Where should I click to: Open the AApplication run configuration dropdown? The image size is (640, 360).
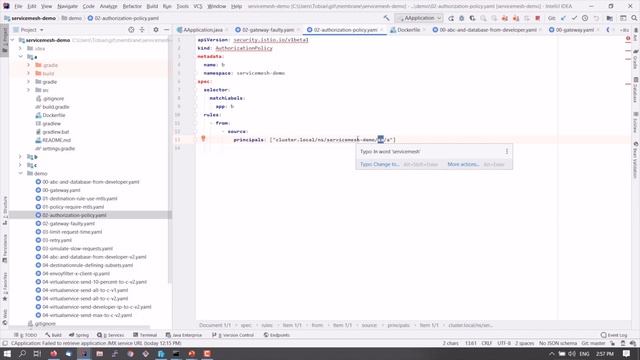418,18
